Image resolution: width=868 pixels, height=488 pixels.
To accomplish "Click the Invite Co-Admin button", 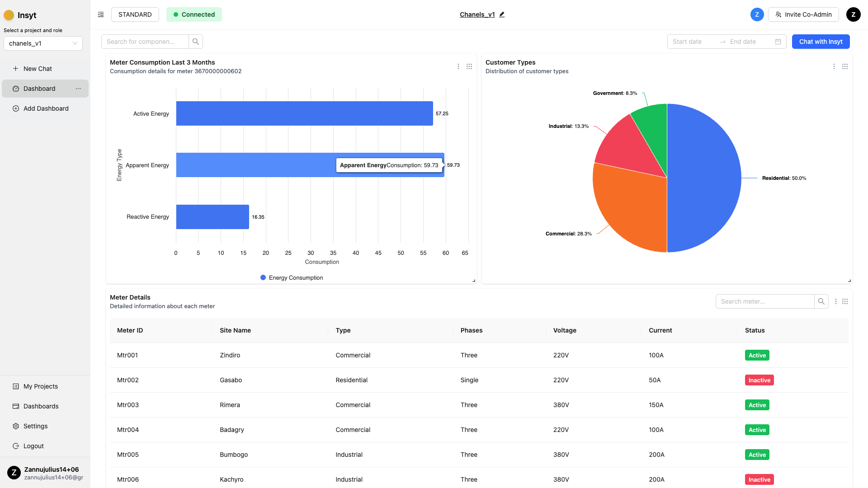I will (803, 14).
